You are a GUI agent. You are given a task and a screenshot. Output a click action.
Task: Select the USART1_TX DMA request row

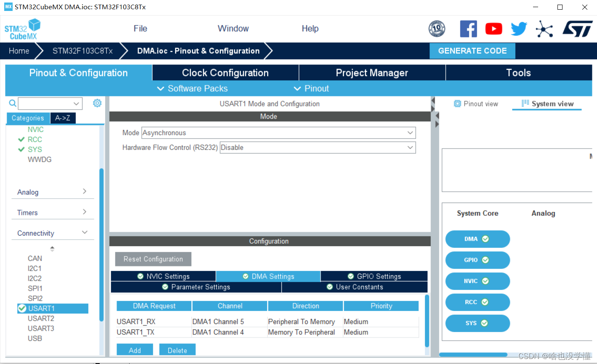point(267,332)
